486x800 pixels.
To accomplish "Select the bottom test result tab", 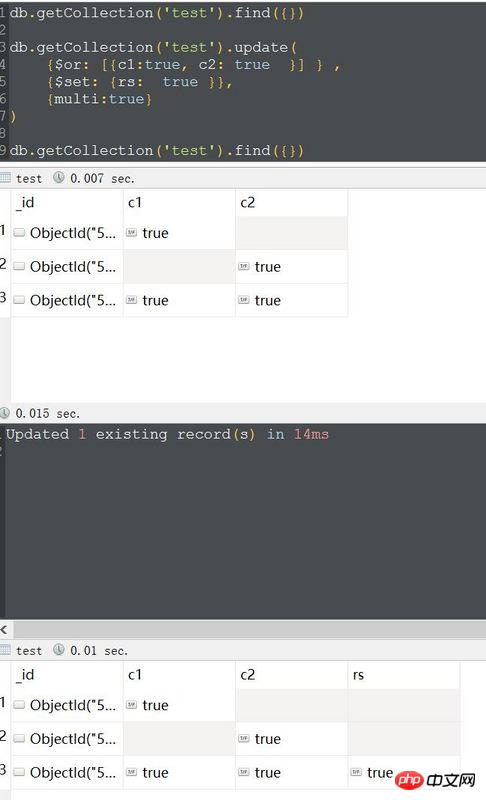I will click(29, 651).
